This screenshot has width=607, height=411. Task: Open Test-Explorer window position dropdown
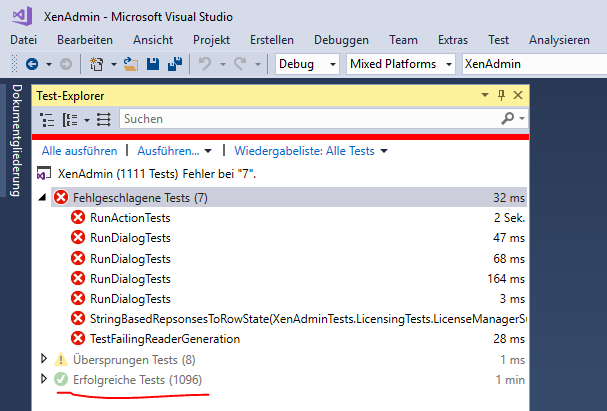tap(485, 95)
